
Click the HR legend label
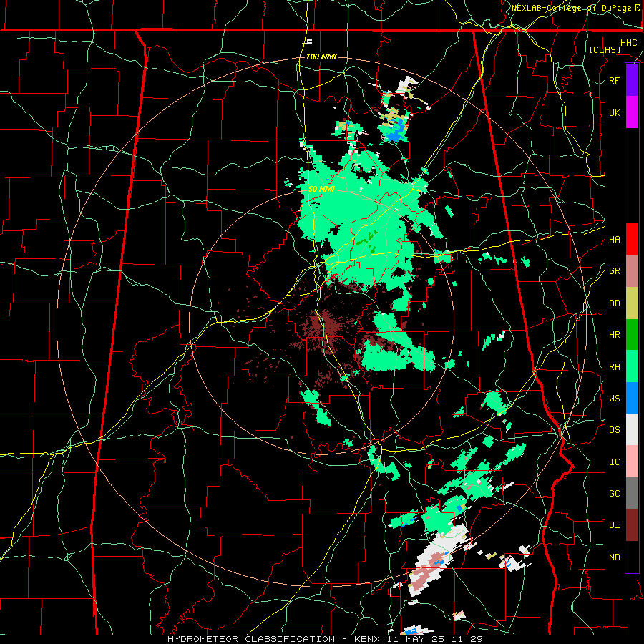click(614, 335)
